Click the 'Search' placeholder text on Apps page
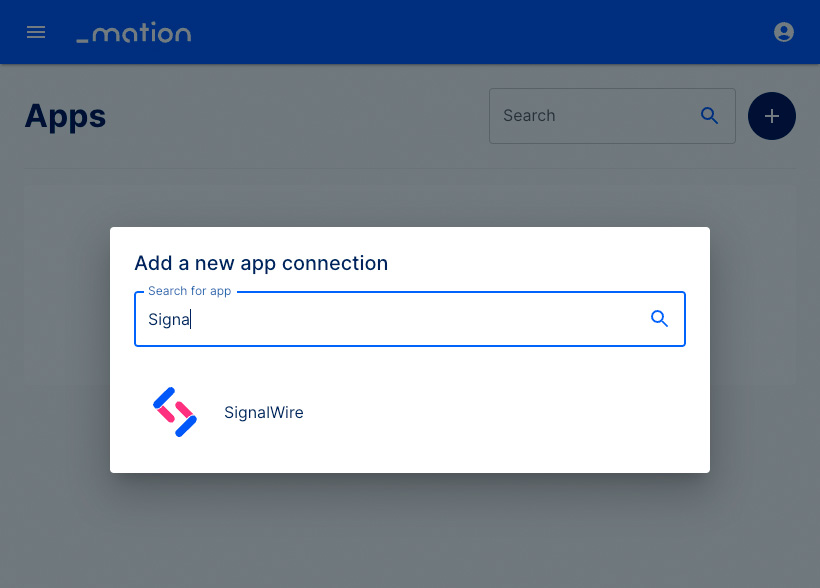This screenshot has width=820, height=588. pyautogui.click(x=529, y=116)
